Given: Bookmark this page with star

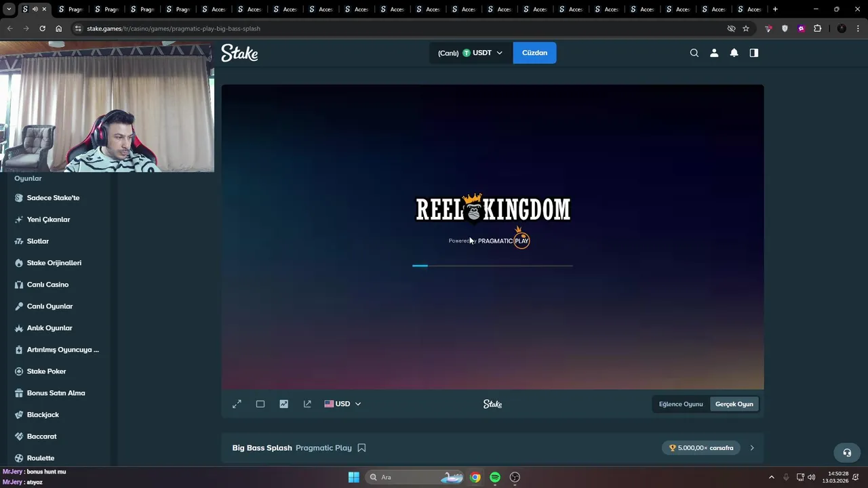Looking at the screenshot, I should [x=746, y=28].
